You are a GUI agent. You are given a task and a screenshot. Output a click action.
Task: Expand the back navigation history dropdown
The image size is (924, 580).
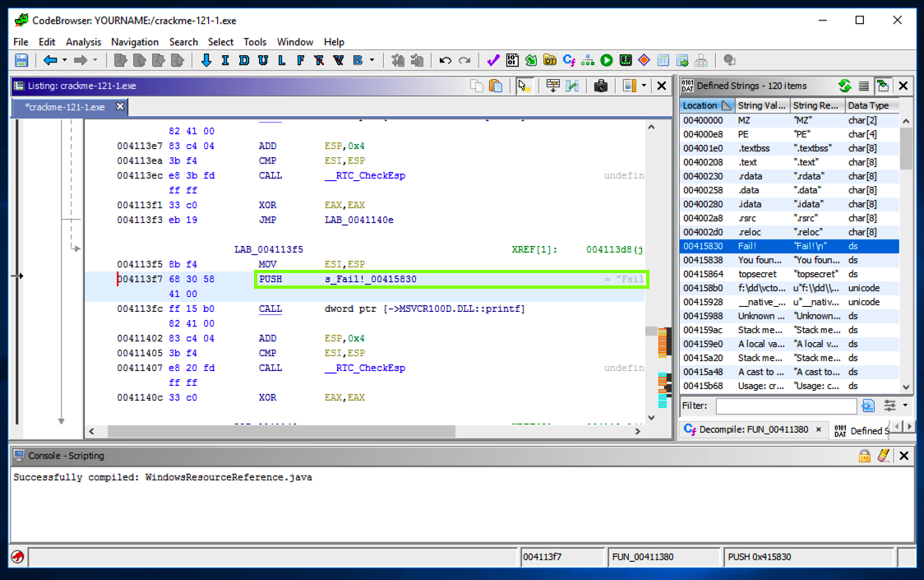pyautogui.click(x=65, y=60)
